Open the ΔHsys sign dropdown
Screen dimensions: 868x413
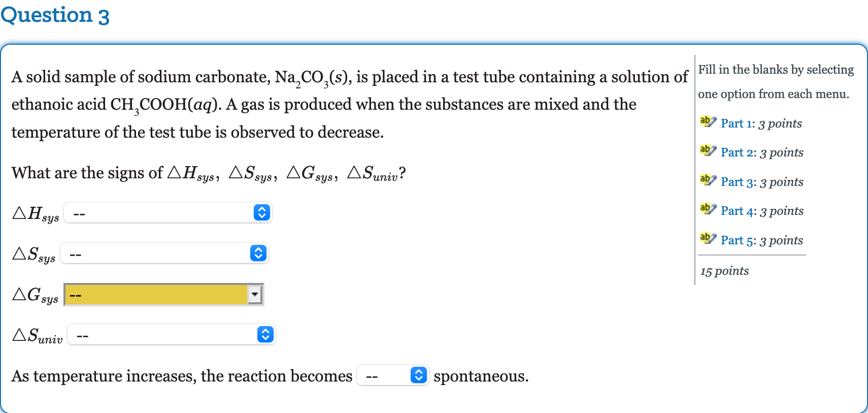pyautogui.click(x=168, y=212)
